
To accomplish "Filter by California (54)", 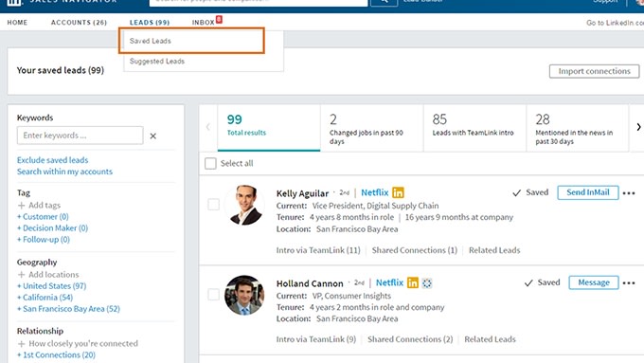I will pyautogui.click(x=45, y=298).
